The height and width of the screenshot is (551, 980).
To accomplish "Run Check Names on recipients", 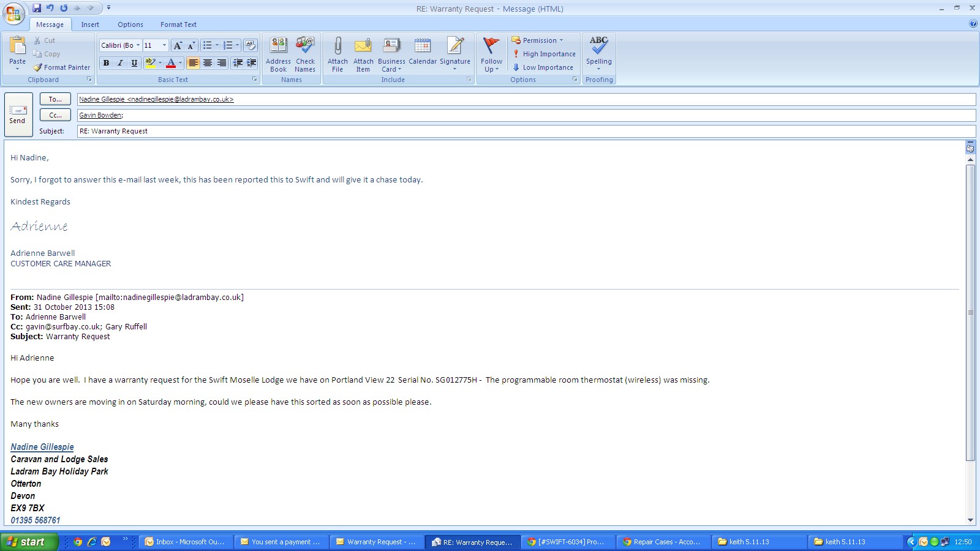I will 305,54.
